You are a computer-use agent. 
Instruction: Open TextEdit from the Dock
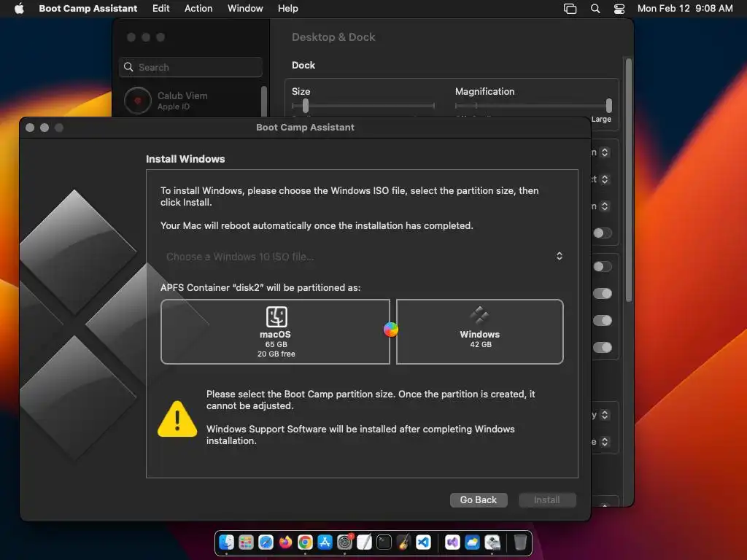coord(365,542)
